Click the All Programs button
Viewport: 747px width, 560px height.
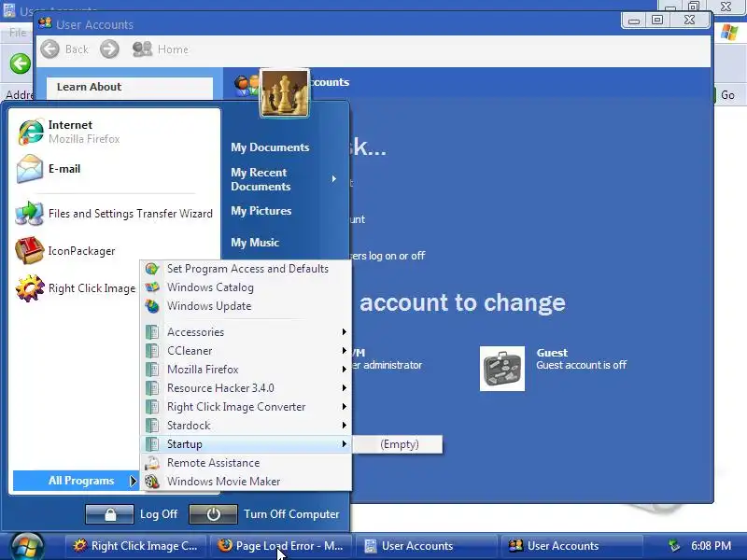76,481
